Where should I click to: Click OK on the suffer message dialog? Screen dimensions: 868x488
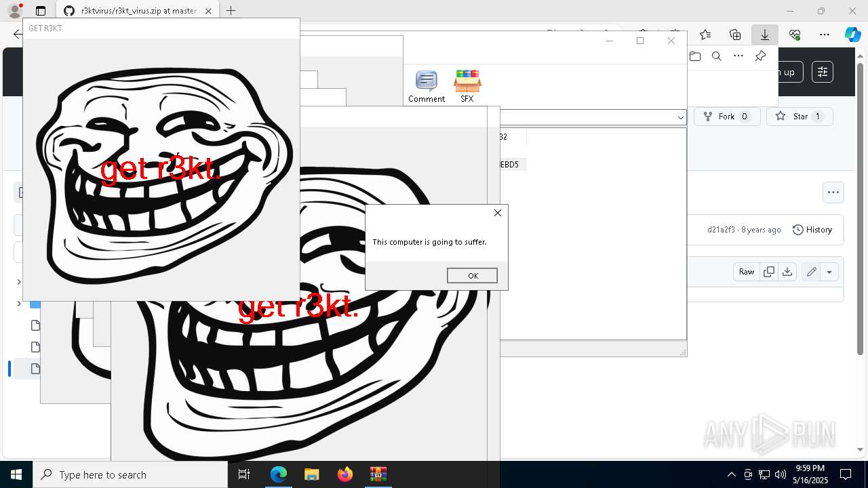[x=472, y=275]
